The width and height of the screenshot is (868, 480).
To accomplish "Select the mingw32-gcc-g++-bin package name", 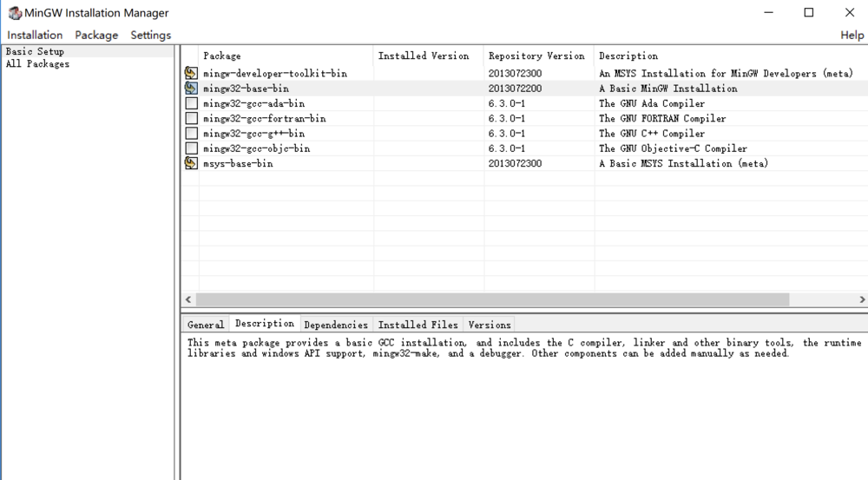I will [x=253, y=134].
